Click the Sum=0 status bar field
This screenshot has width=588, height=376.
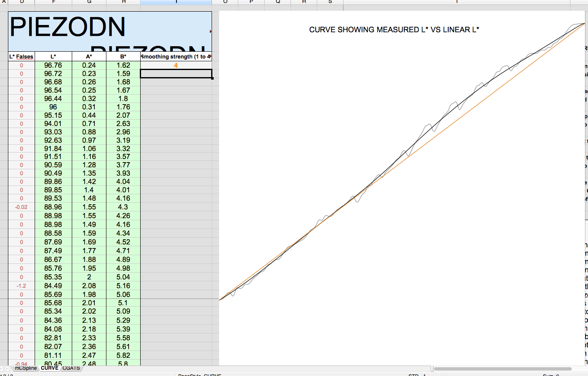(551, 375)
